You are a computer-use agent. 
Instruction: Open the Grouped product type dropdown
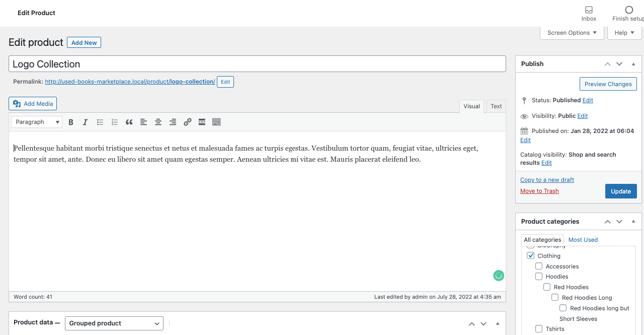(x=114, y=323)
